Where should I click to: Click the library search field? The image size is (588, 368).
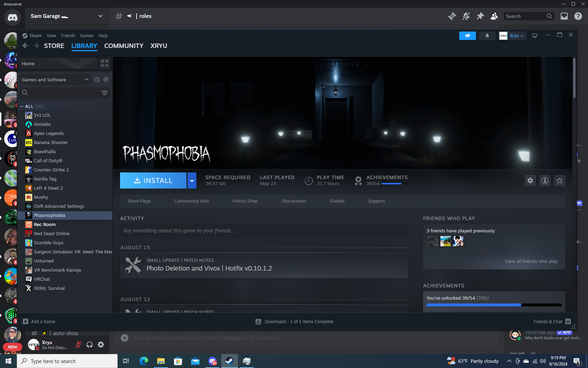click(x=65, y=93)
